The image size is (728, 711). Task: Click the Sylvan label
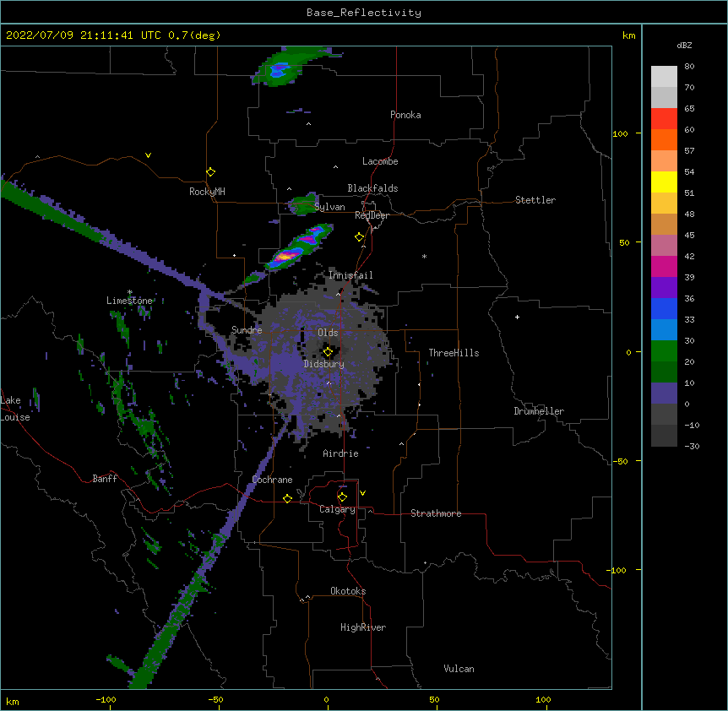click(329, 207)
